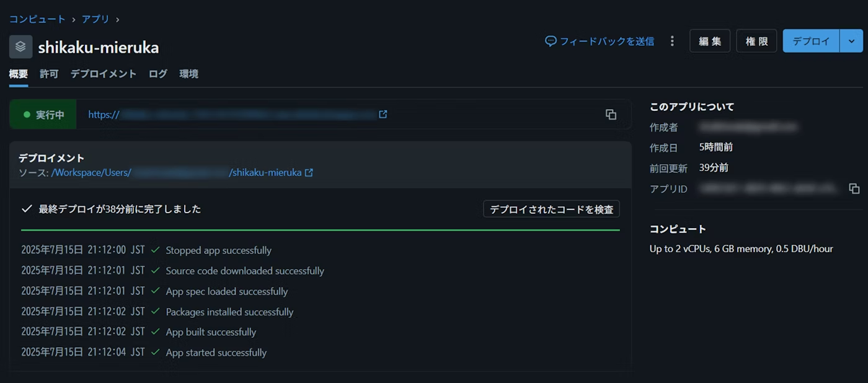Click the このアプリについて heading
Screen dimensions: 868x383
pos(692,107)
